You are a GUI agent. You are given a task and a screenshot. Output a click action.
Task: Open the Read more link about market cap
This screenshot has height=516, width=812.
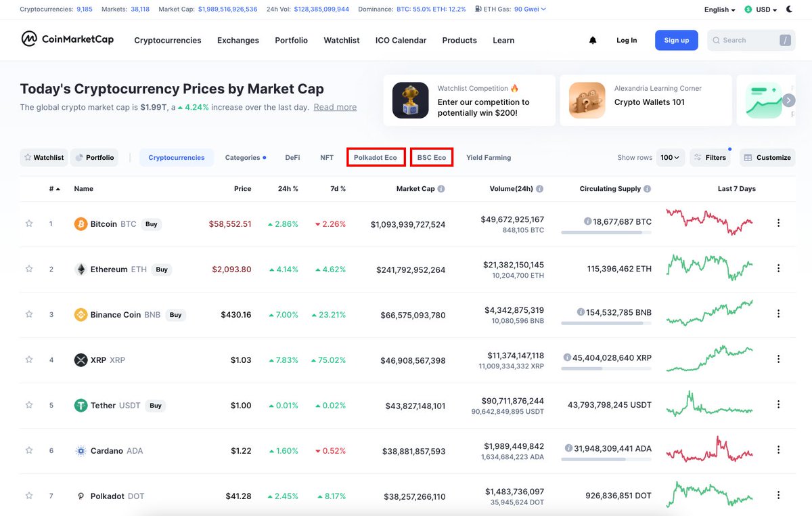pyautogui.click(x=334, y=106)
